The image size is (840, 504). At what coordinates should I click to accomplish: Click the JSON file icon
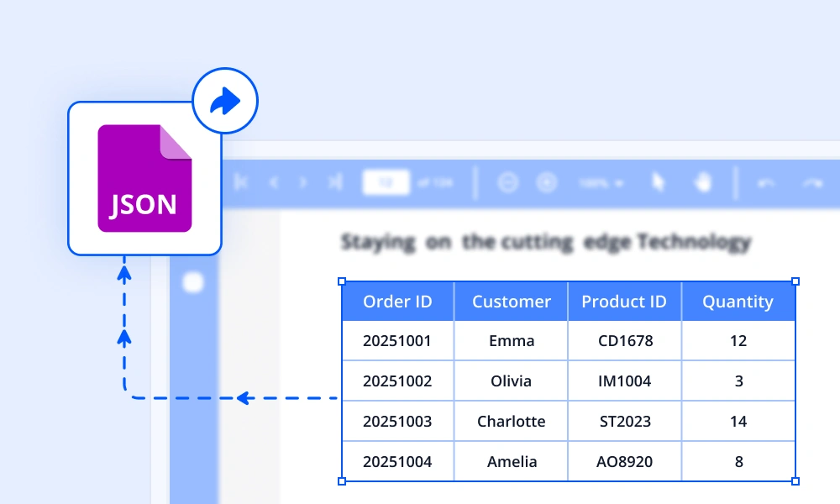click(x=144, y=178)
